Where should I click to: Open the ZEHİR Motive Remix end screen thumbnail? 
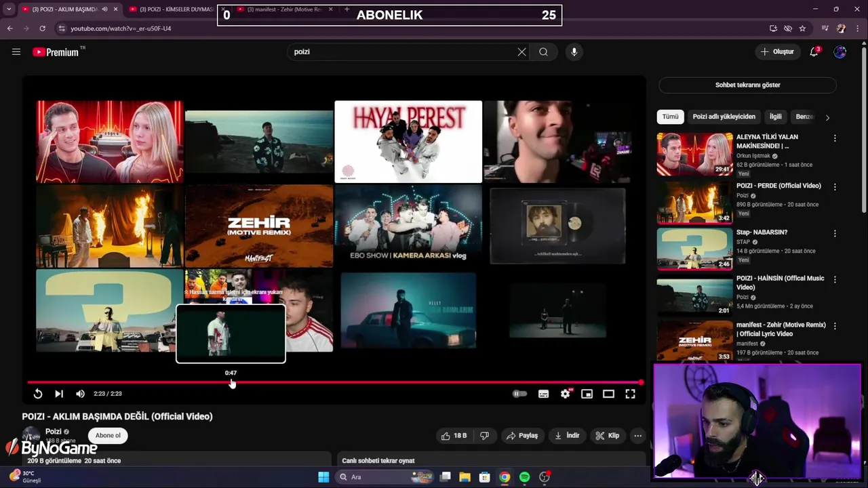coord(259,226)
